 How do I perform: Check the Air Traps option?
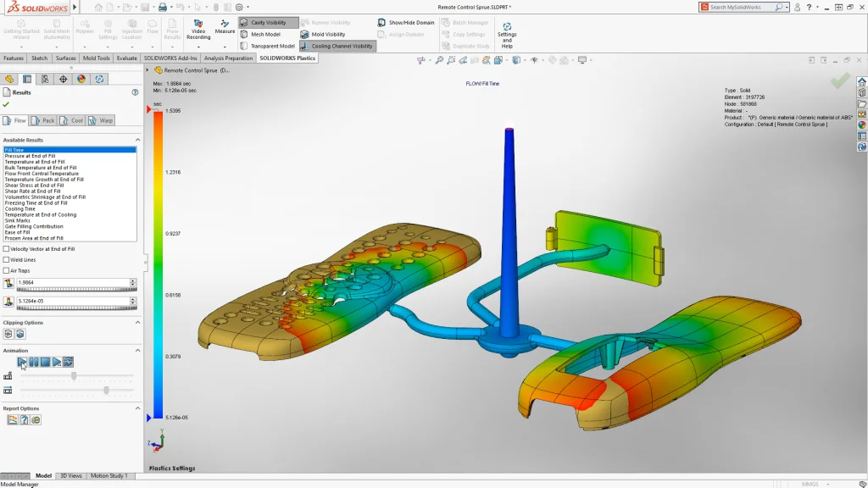pyautogui.click(x=7, y=270)
